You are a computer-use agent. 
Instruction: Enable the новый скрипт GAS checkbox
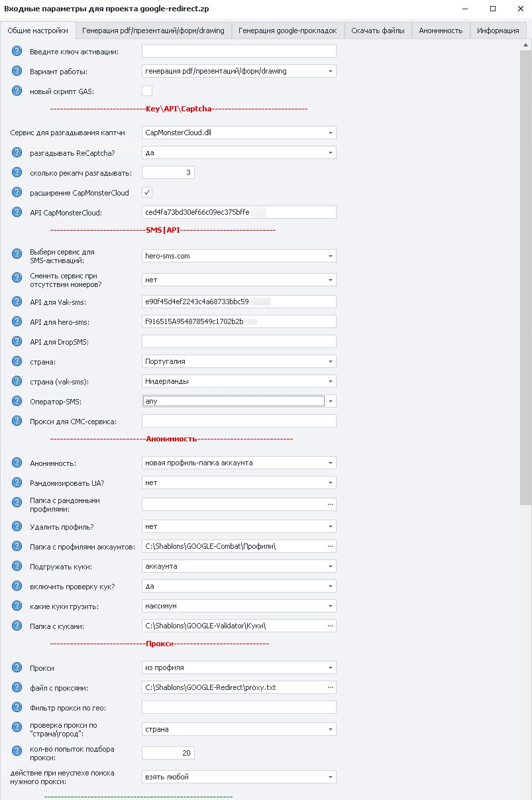pos(147,91)
